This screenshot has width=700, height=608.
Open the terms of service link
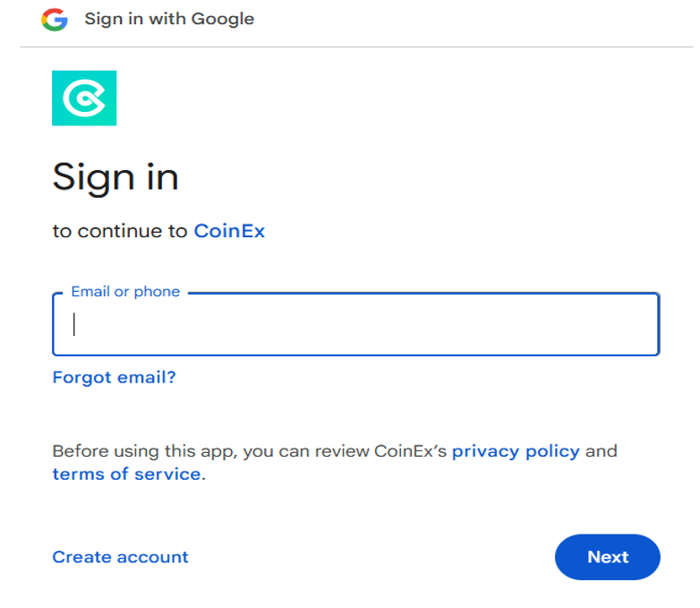click(x=126, y=474)
